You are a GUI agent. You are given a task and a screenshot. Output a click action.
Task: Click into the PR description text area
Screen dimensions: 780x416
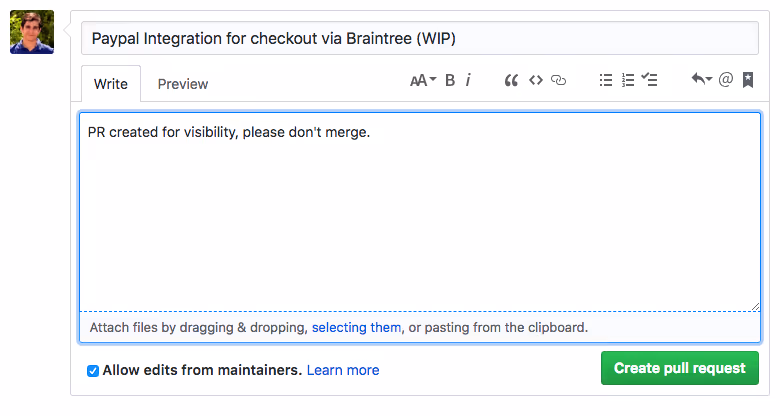420,212
